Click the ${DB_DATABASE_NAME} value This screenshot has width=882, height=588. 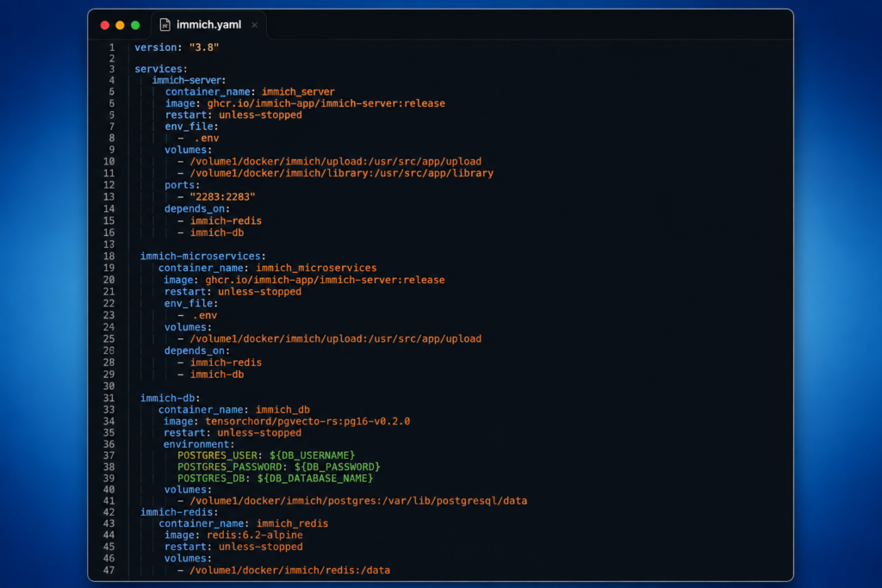click(x=315, y=479)
